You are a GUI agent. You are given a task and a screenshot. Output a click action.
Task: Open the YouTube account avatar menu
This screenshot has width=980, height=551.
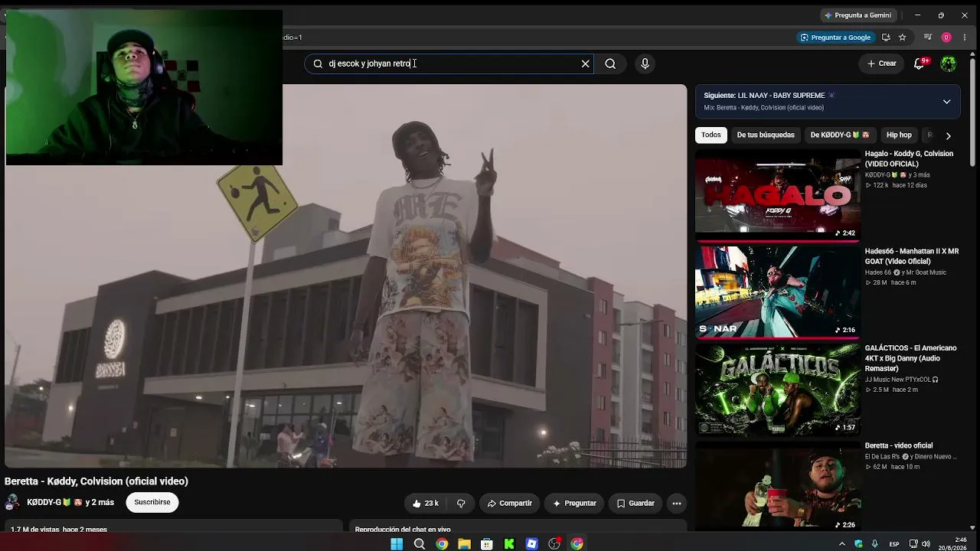(949, 64)
